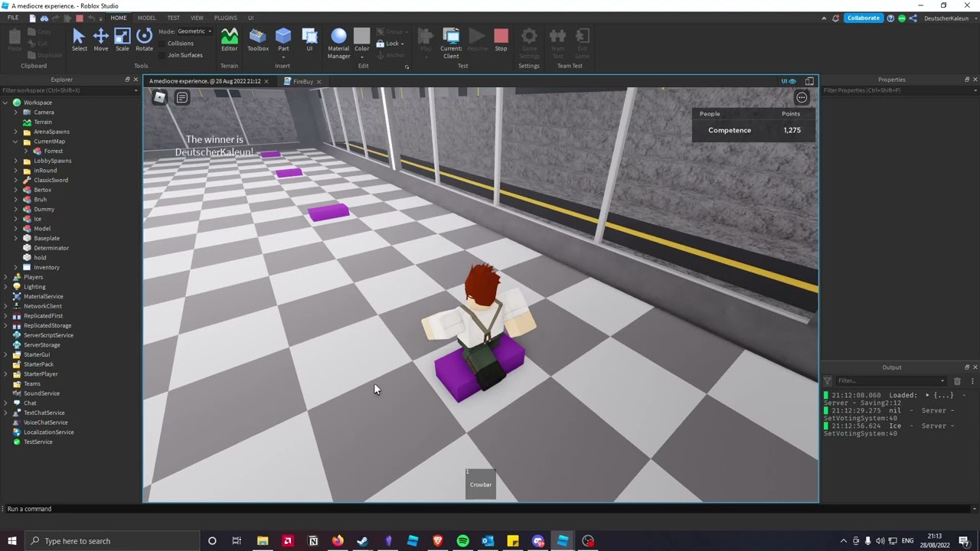Open the device emulator icon
The height and width of the screenshot is (551, 980).
click(x=809, y=81)
